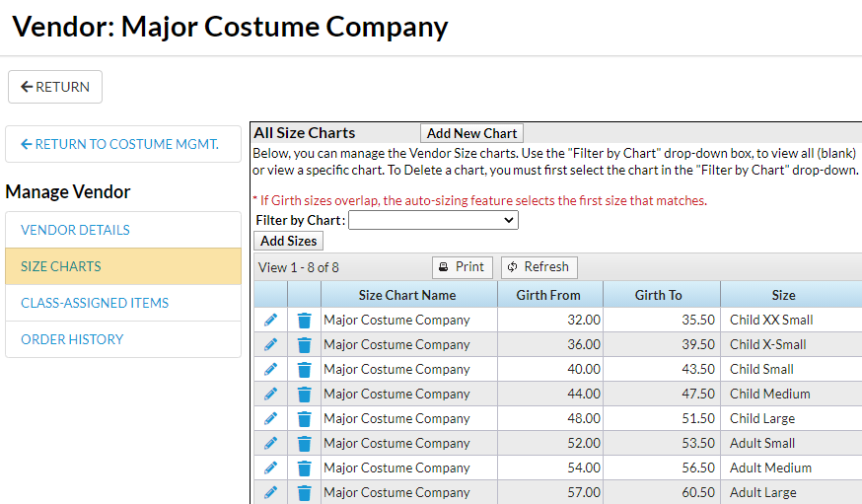Open the Filter by Chart dropdown
Image resolution: width=862 pixels, height=504 pixels.
433,220
